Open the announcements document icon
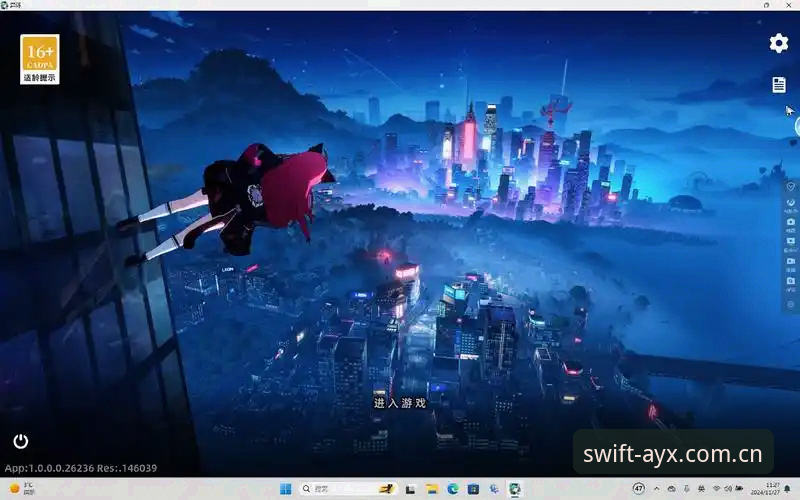800x500 pixels. [779, 85]
